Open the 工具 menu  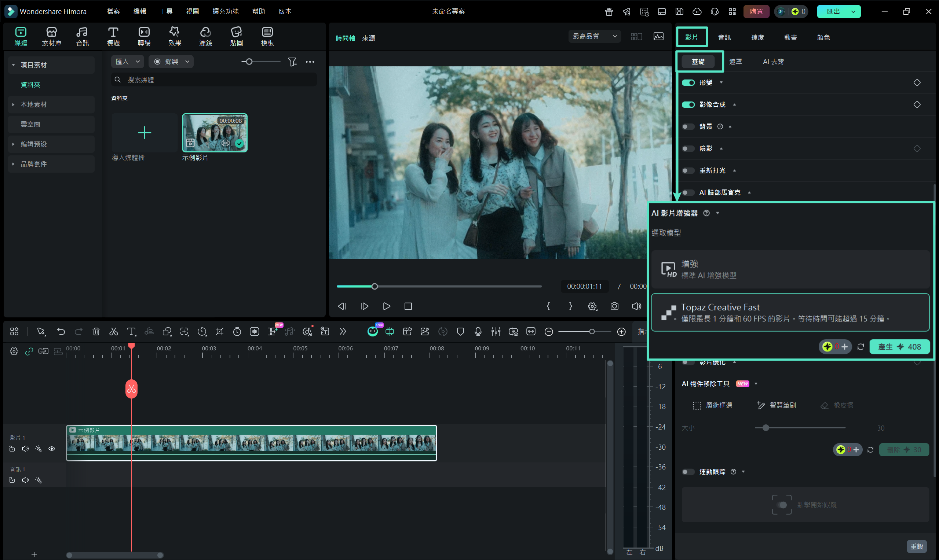(166, 11)
